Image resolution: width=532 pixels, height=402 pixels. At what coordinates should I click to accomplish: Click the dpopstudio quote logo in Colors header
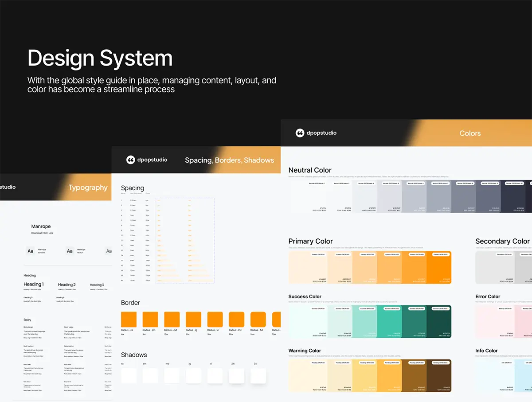pyautogui.click(x=300, y=133)
